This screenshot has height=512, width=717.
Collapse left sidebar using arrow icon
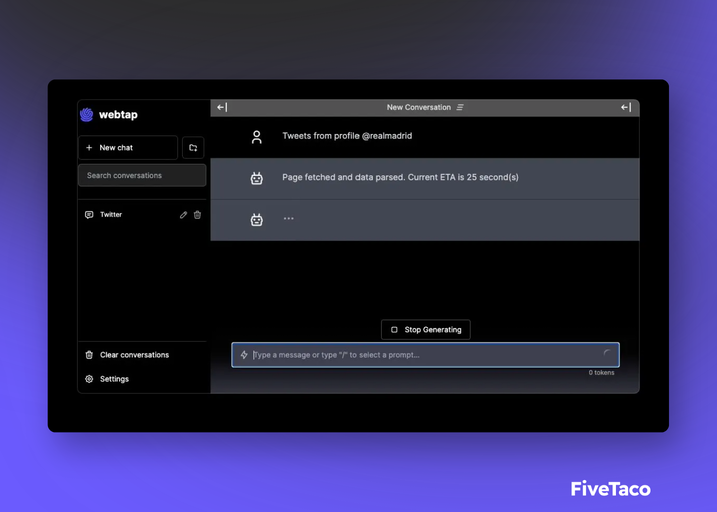pyautogui.click(x=222, y=107)
